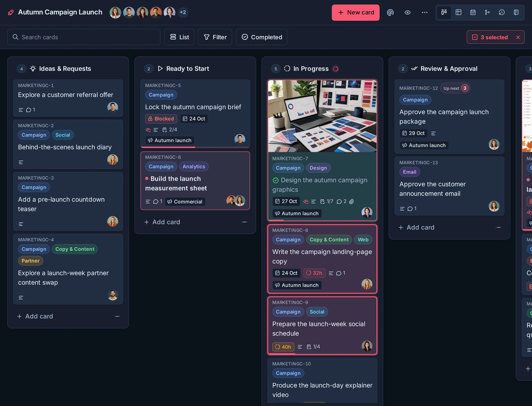Toggle completed check on Design the autumn graphics
This screenshot has height=406, width=532.
coord(275,180)
